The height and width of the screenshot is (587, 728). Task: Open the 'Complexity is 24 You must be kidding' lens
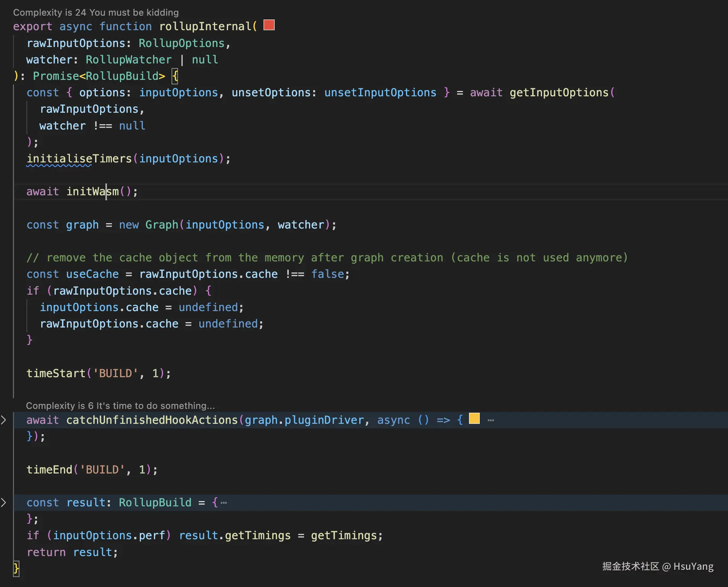tap(96, 13)
